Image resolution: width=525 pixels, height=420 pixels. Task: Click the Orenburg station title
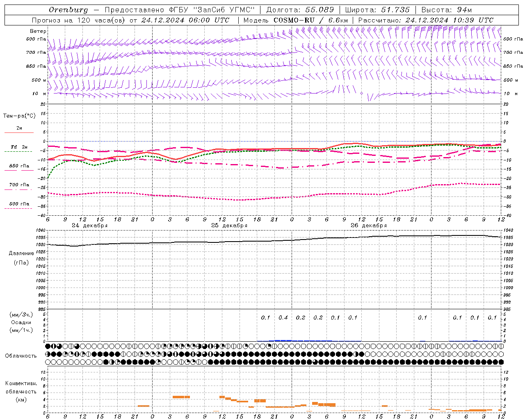coord(68,10)
